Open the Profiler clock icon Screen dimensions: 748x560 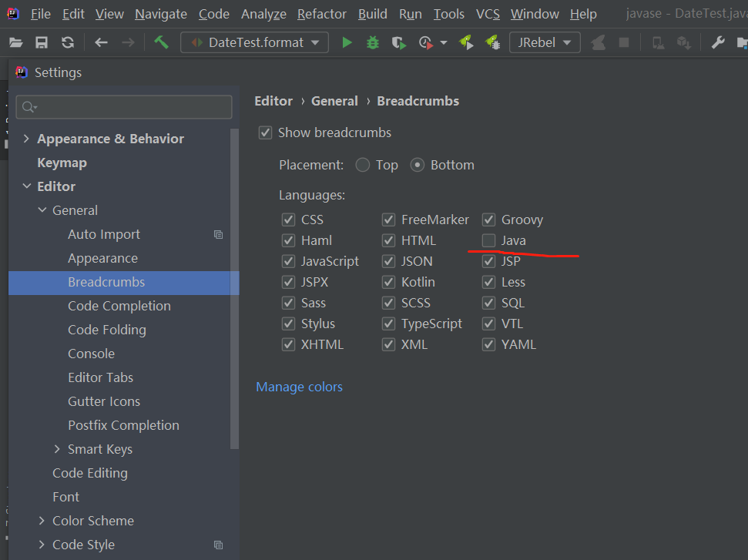pos(425,42)
